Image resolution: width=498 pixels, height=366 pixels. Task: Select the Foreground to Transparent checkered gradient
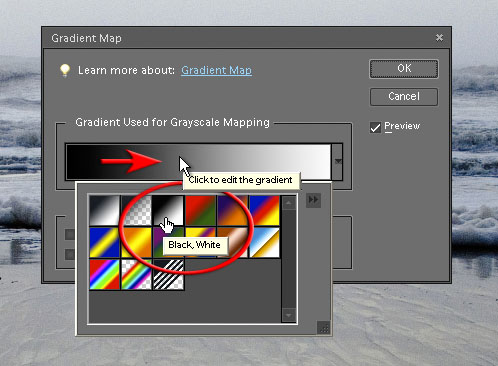point(136,210)
